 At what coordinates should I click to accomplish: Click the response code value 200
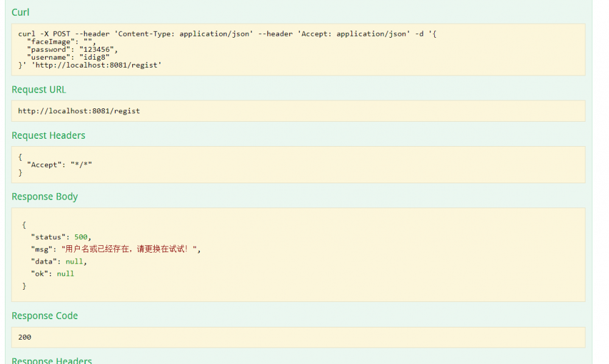pos(24,337)
